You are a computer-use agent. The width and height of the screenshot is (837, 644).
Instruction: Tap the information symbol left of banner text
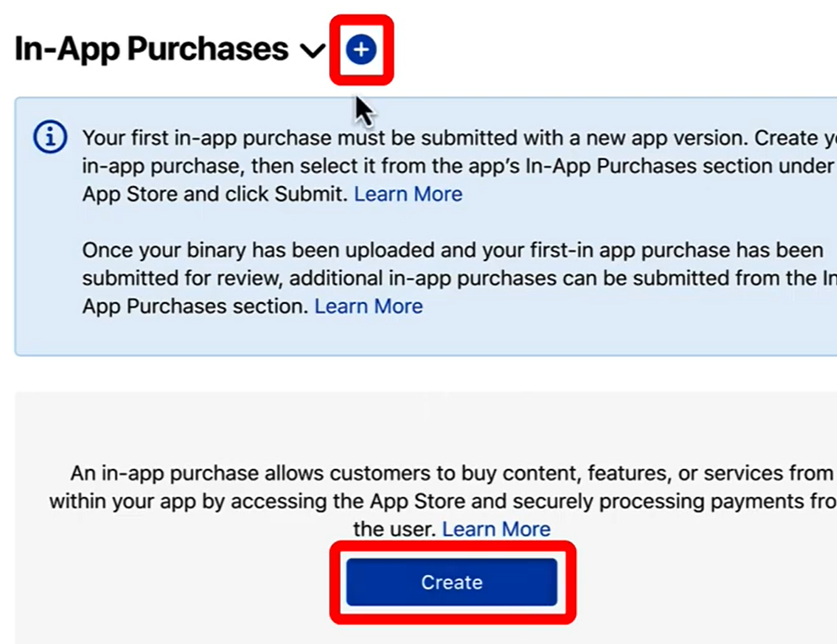point(51,137)
